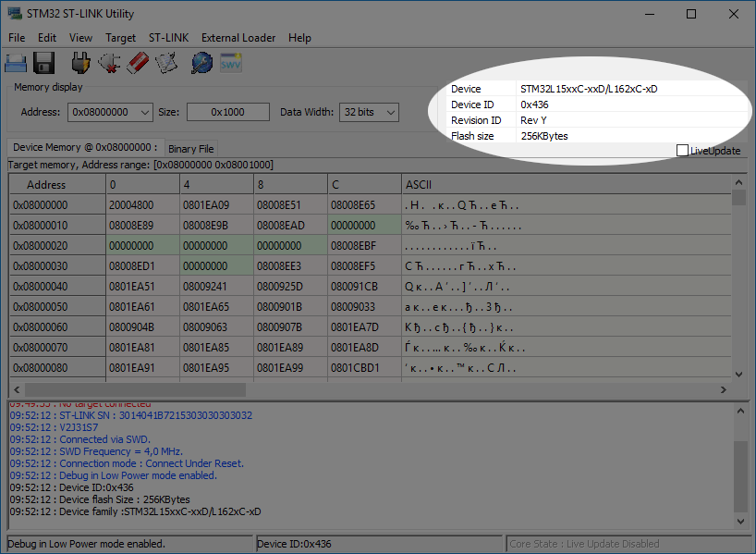Open the Target menu
756x554 pixels.
120,38
